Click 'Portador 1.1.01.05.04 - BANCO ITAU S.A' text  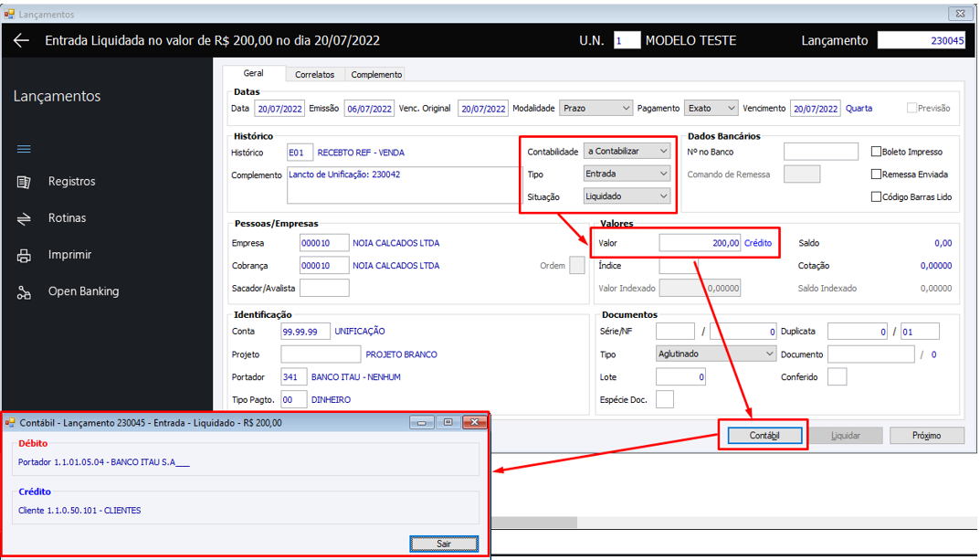[x=104, y=462]
